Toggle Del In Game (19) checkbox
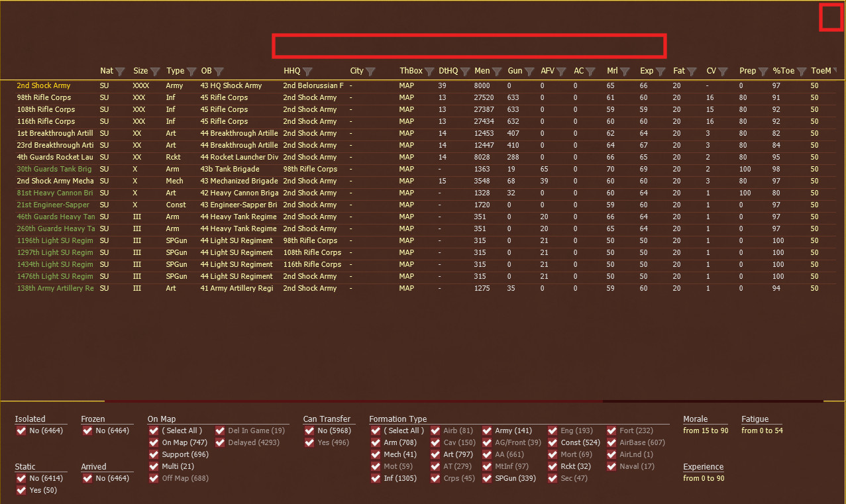846x504 pixels. click(220, 430)
